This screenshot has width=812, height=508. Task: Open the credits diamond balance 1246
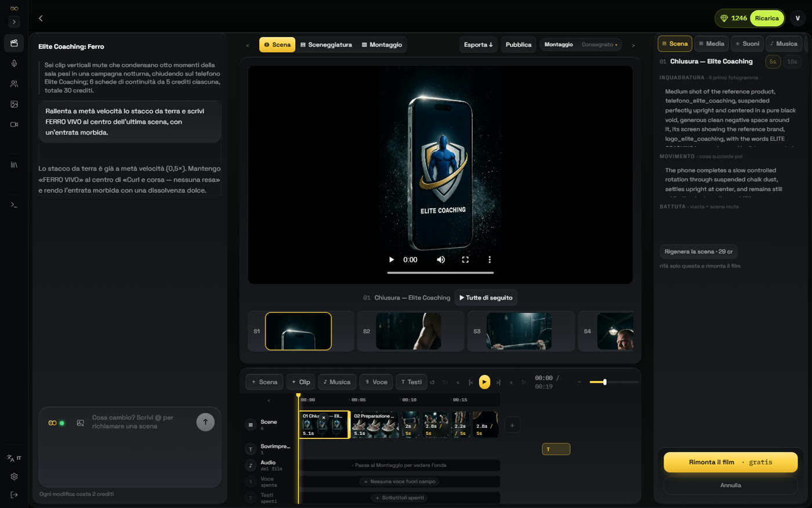click(733, 18)
